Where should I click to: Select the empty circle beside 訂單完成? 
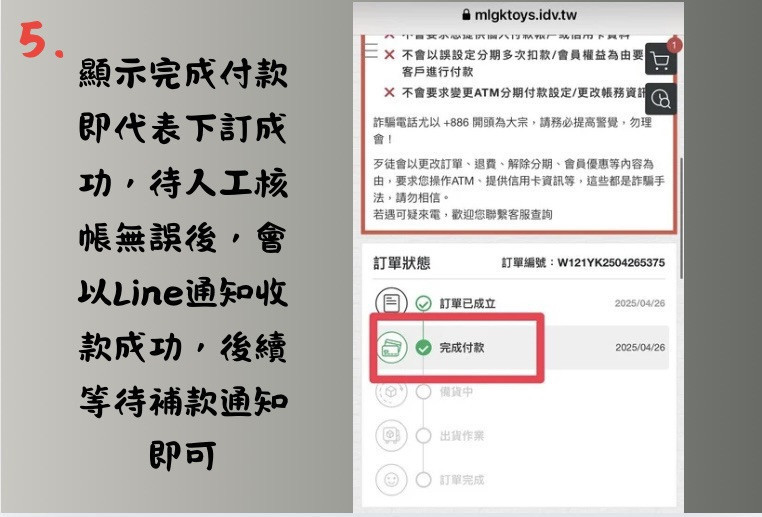pyautogui.click(x=423, y=480)
